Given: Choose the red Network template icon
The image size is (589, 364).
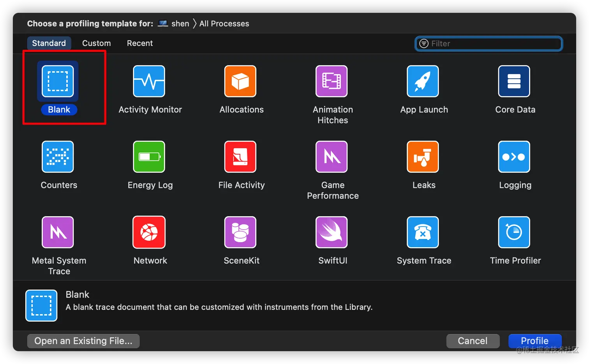Looking at the screenshot, I should tap(149, 232).
